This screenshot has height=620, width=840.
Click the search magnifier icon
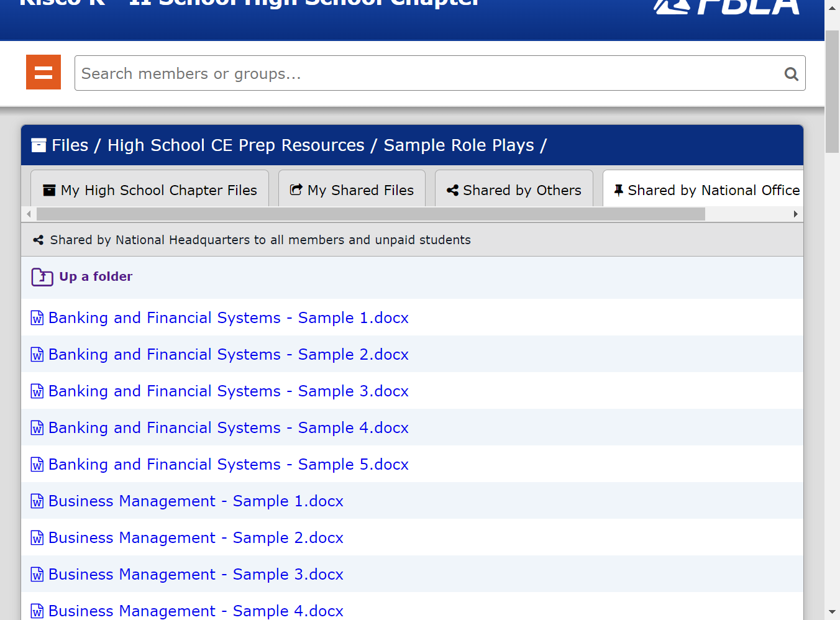tap(791, 74)
